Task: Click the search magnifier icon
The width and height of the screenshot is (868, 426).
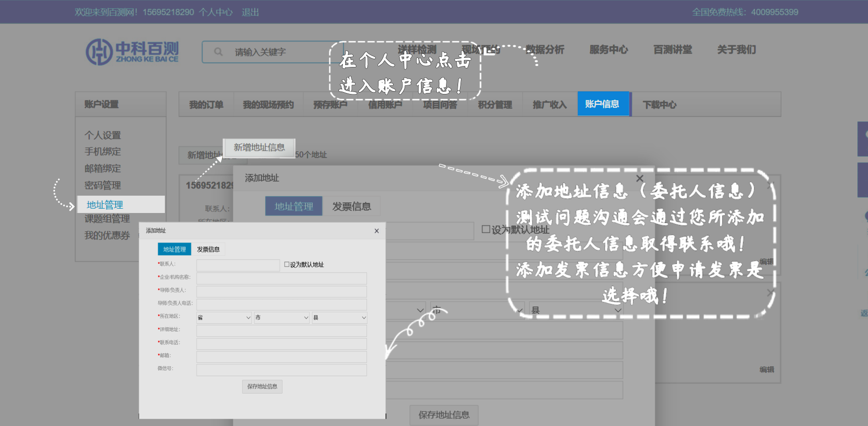Action: (x=218, y=52)
